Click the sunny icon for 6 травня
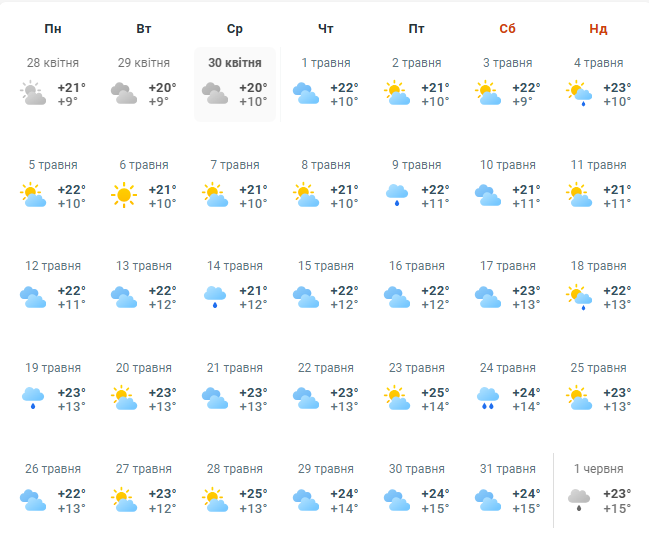Image resolution: width=649 pixels, height=538 pixels. pos(124,195)
